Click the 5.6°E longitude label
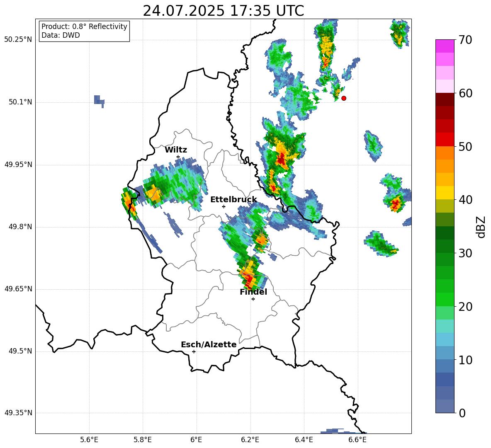Screen dimensions: 491x448 (89, 440)
